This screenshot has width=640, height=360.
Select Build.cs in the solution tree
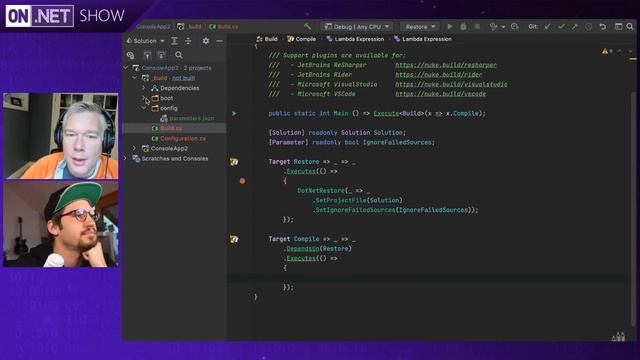(171, 128)
